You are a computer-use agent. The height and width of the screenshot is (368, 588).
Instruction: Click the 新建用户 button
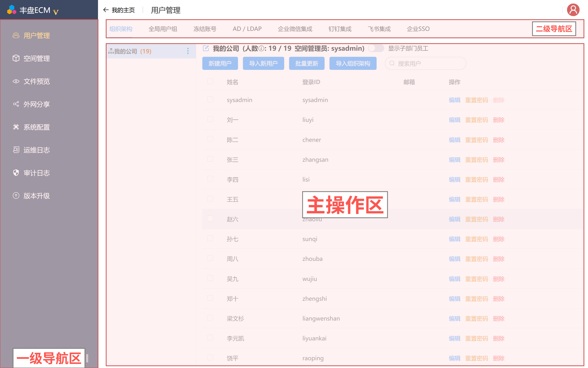[x=220, y=64]
